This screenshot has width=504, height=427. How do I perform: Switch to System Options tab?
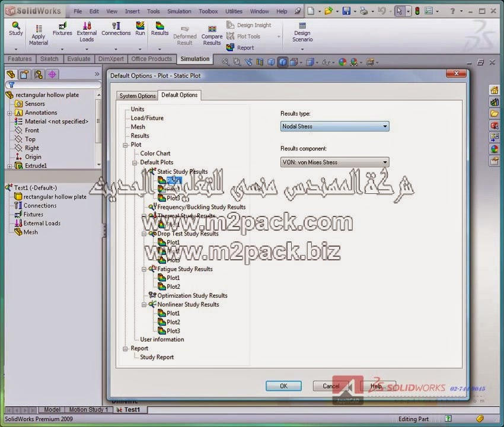point(138,96)
